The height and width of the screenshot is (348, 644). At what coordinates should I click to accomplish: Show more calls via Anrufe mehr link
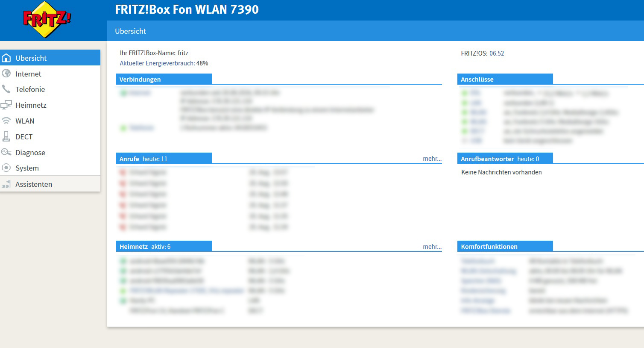[x=432, y=159]
